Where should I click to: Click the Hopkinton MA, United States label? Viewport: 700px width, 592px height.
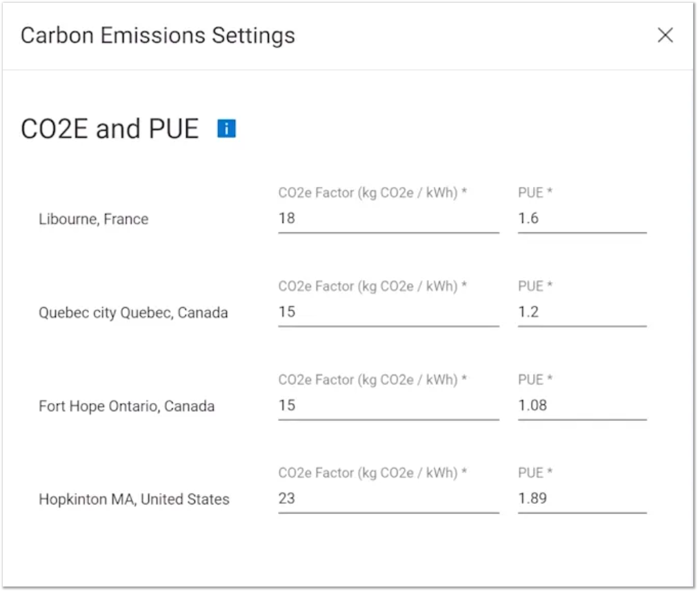coord(134,500)
